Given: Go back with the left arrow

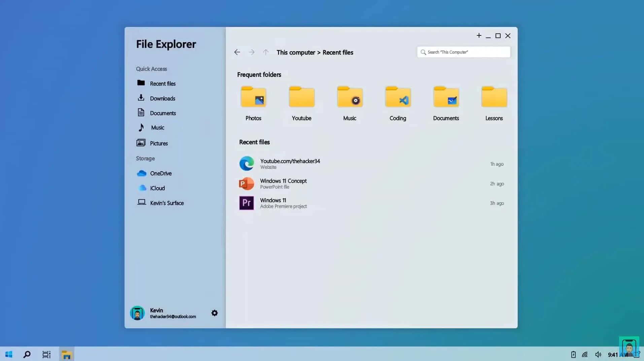Looking at the screenshot, I should (237, 52).
